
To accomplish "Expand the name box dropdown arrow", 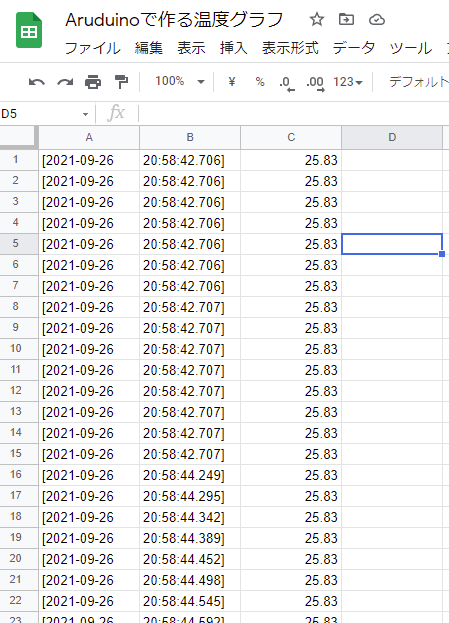I will pyautogui.click(x=85, y=114).
